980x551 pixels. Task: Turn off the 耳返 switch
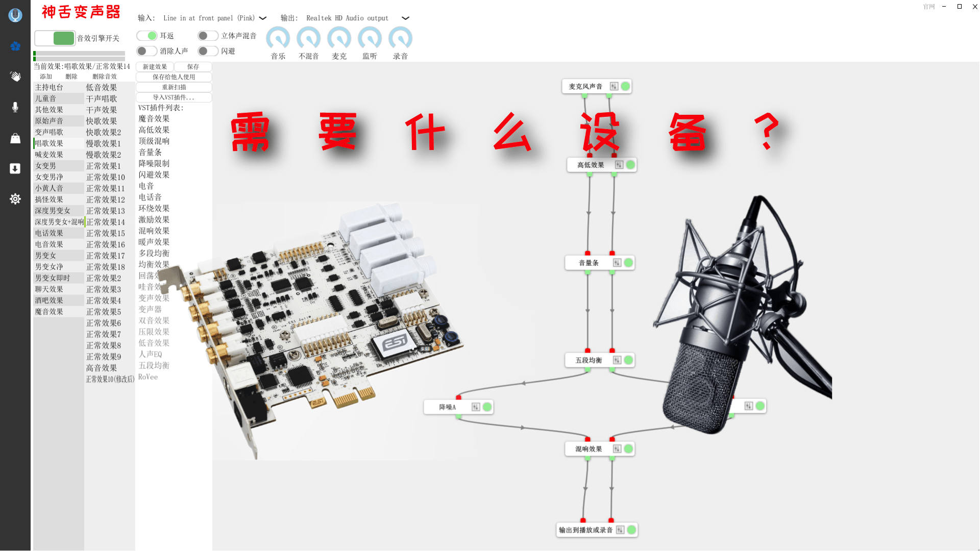[x=147, y=36]
